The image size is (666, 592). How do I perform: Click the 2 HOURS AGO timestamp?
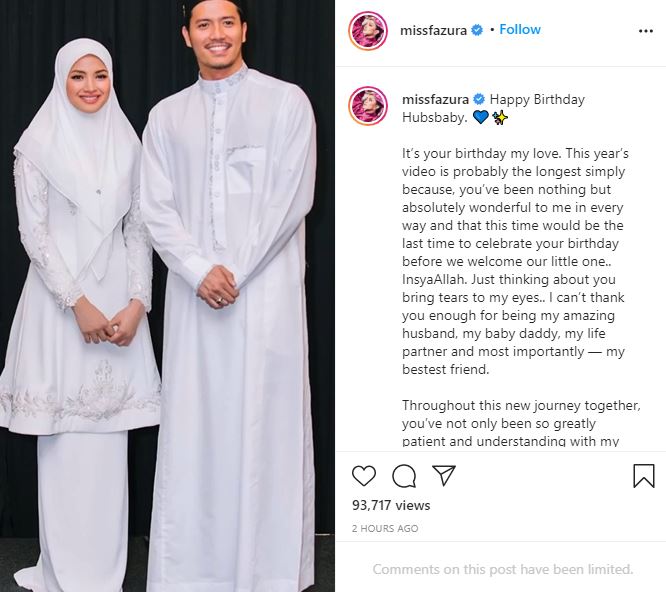385,529
